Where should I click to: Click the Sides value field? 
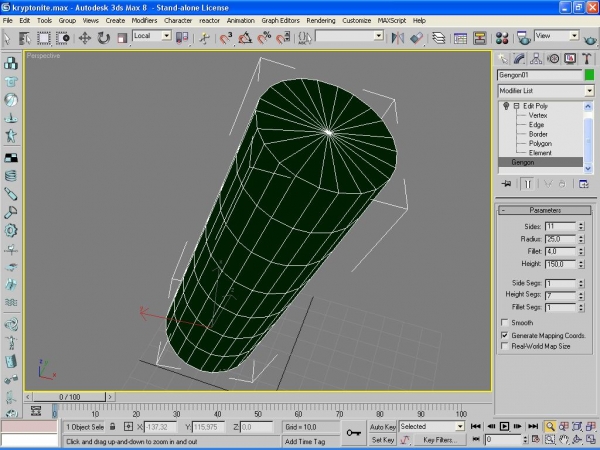561,227
